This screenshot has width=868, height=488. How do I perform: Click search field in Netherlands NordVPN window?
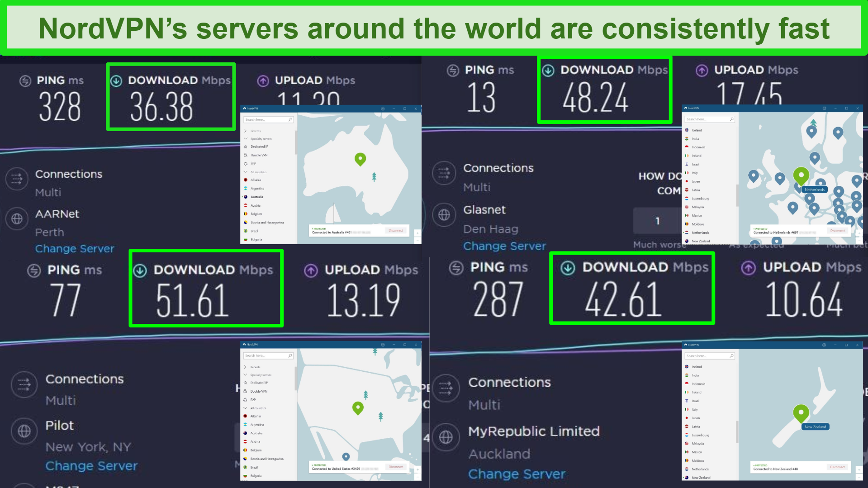pyautogui.click(x=710, y=119)
